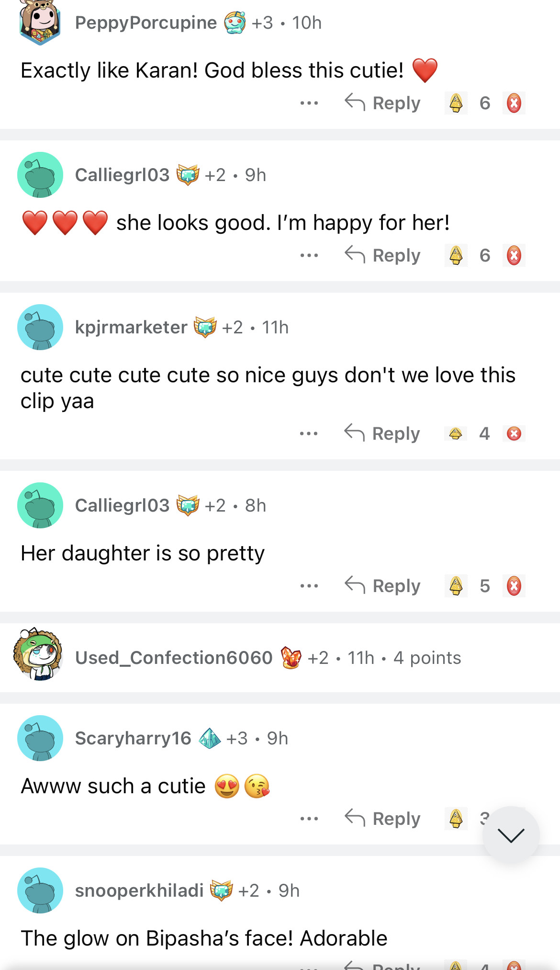The image size is (560, 970).
Task: Open three-dot menu on kpjrmarketer's comment
Action: 309,434
